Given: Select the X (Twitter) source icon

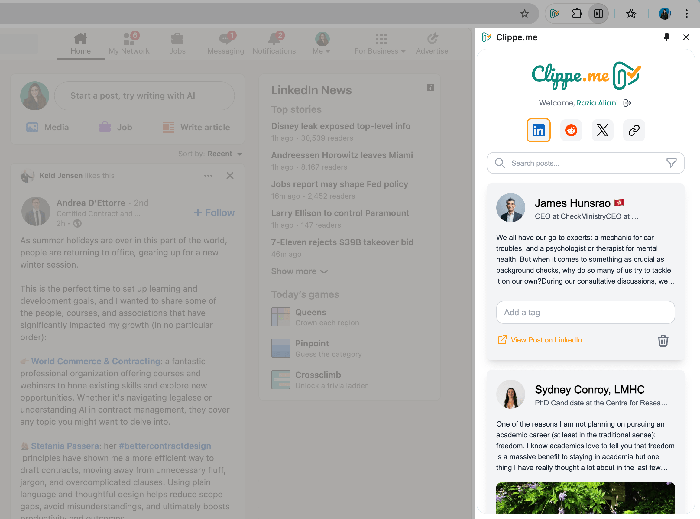Looking at the screenshot, I should [x=602, y=130].
